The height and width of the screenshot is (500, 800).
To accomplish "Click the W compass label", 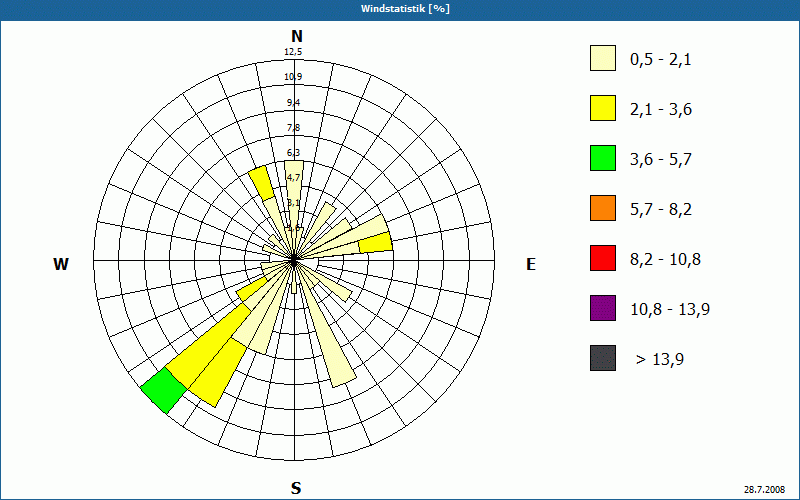I will 61,264.
